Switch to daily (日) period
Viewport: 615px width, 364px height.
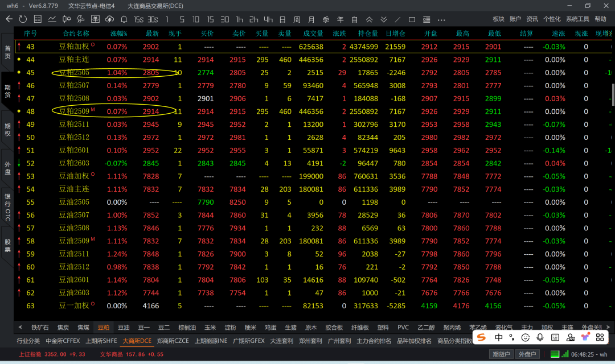point(282,19)
